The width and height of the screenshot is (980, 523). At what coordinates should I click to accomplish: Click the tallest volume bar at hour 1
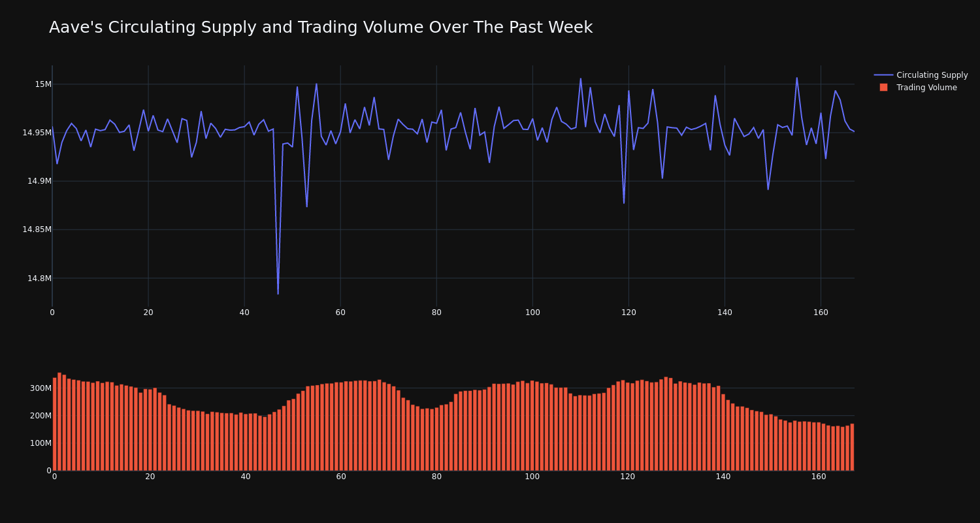point(59,422)
